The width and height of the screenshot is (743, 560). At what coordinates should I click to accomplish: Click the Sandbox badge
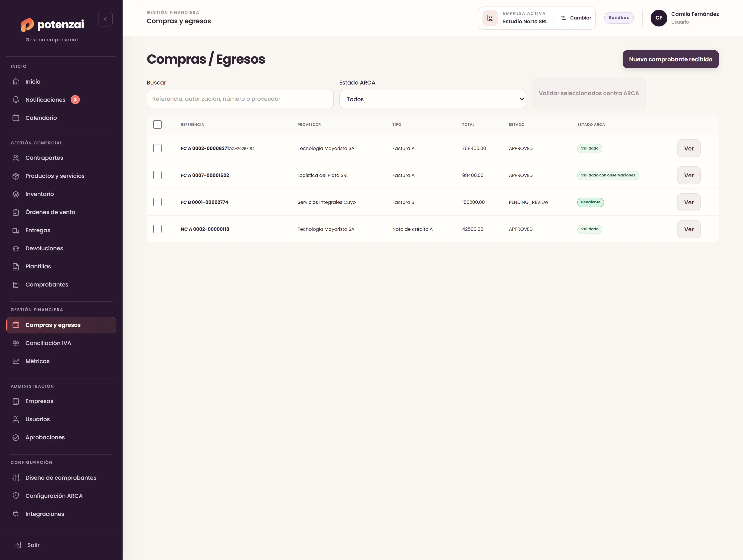[x=619, y=18]
